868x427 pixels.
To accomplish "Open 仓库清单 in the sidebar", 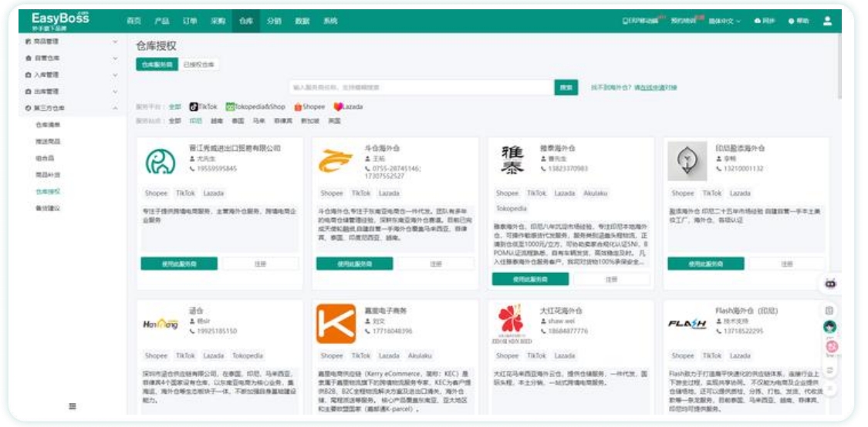I will click(48, 125).
